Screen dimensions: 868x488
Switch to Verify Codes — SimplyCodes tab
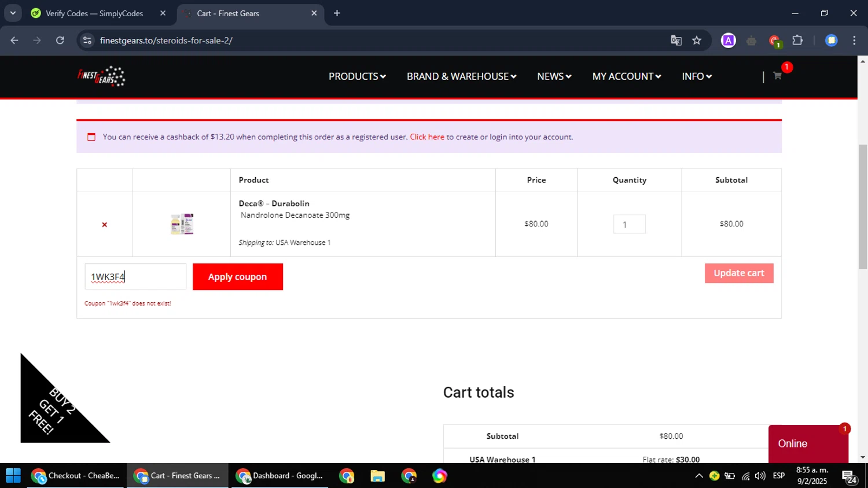(x=94, y=13)
